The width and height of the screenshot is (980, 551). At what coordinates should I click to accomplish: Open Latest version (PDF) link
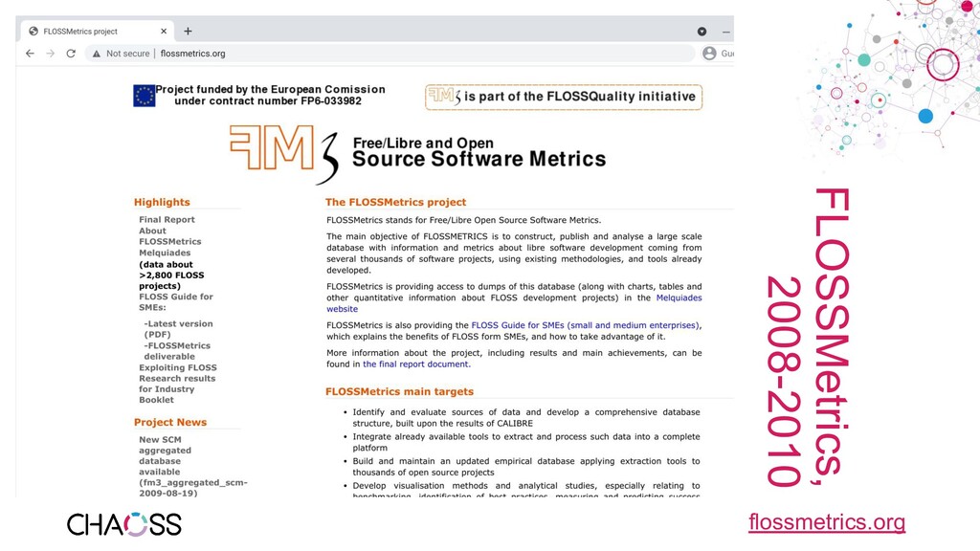pyautogui.click(x=178, y=329)
